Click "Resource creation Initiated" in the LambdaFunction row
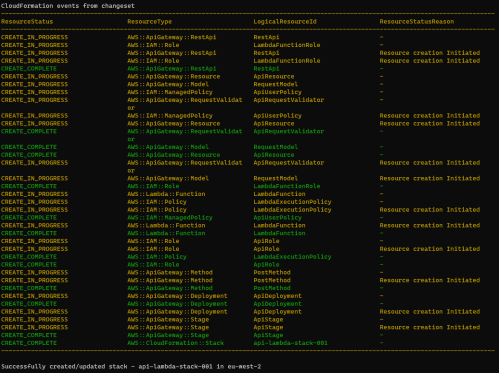 [430, 225]
